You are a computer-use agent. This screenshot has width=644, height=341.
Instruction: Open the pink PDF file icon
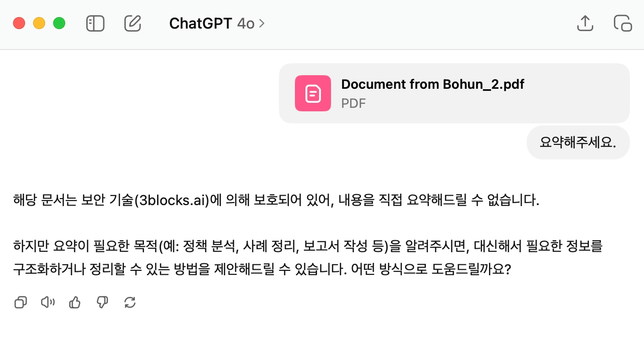313,93
